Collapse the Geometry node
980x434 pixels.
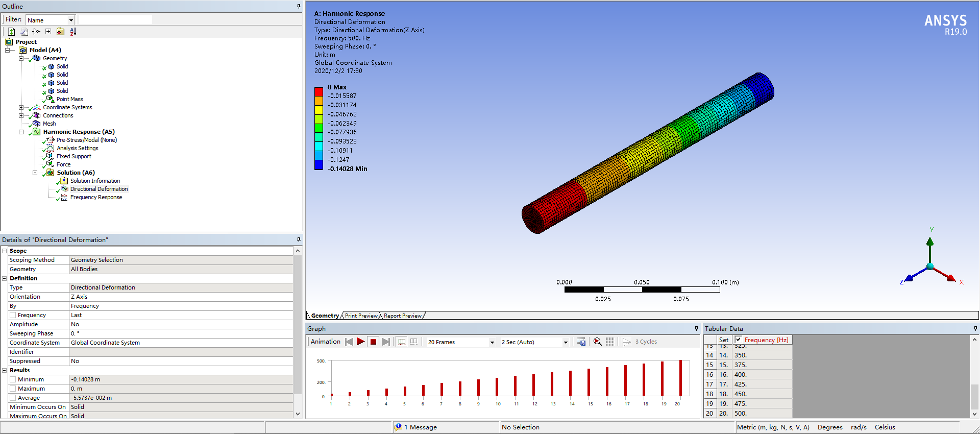[x=21, y=58]
